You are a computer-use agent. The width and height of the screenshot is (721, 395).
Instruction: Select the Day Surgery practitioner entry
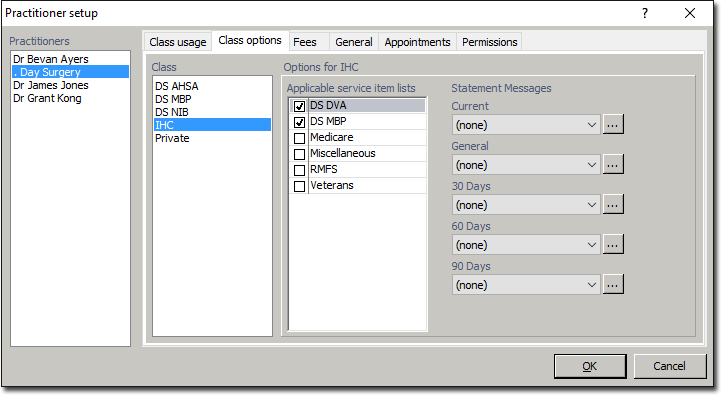70,72
